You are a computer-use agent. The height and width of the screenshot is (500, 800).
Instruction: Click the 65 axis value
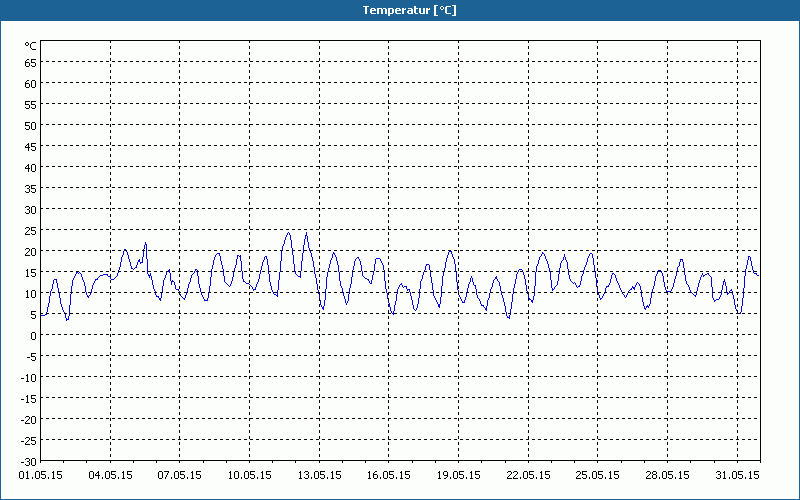tap(31, 63)
